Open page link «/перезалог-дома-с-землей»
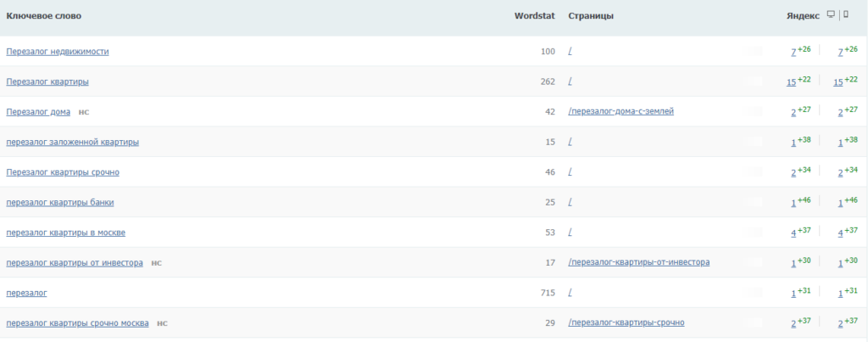The image size is (868, 342). tap(621, 112)
